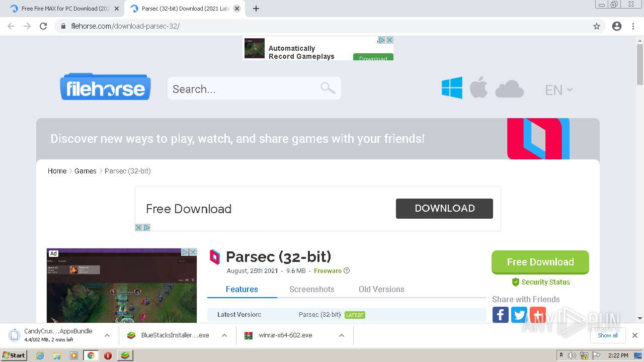This screenshot has height=362, width=644.
Task: Close the game video ad
Action: coord(193,252)
